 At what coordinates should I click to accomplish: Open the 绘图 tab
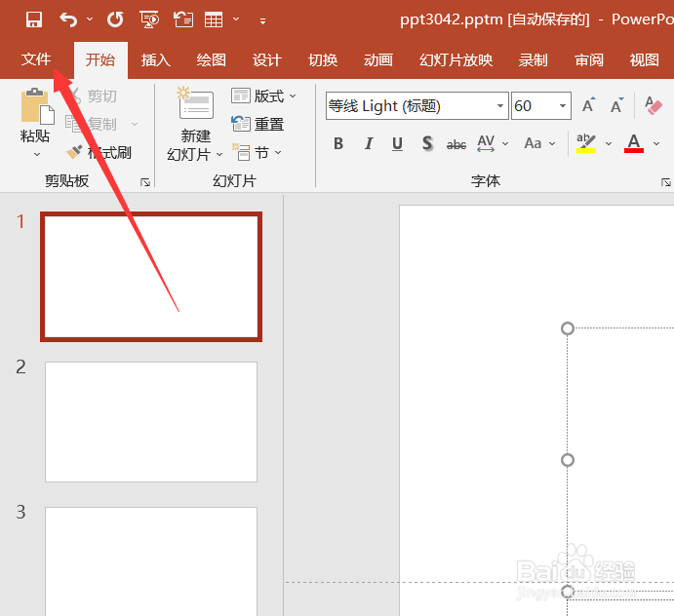pyautogui.click(x=211, y=59)
